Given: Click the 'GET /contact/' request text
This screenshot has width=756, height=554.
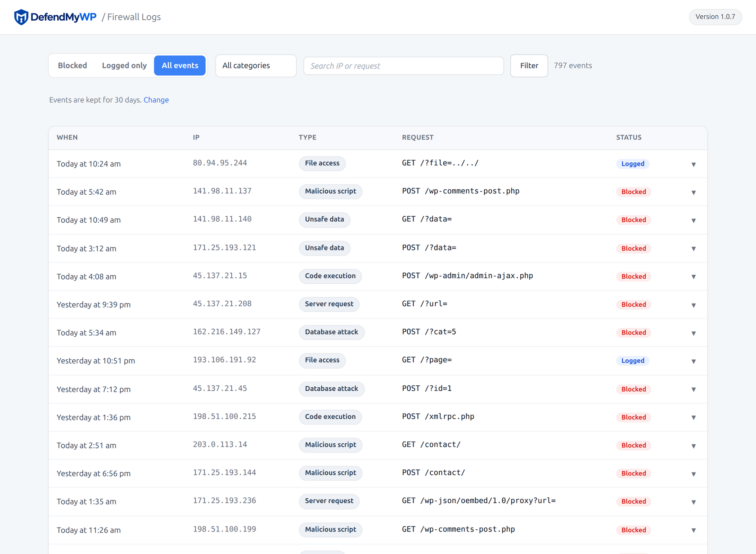Looking at the screenshot, I should [431, 445].
